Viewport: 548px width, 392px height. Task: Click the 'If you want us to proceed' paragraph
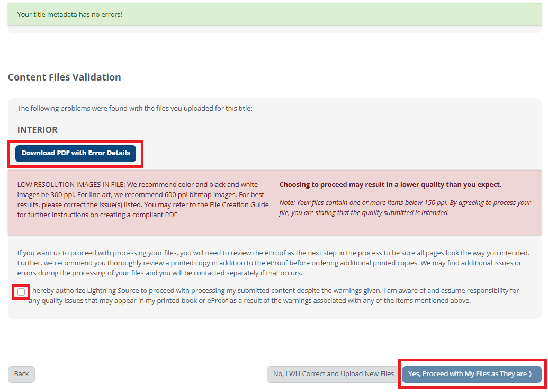click(x=106, y=253)
